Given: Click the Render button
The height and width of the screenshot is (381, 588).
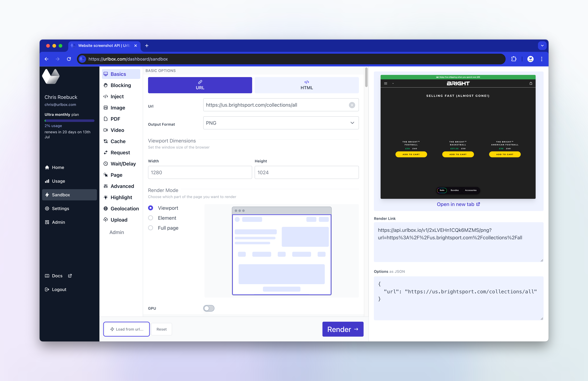Looking at the screenshot, I should point(342,329).
